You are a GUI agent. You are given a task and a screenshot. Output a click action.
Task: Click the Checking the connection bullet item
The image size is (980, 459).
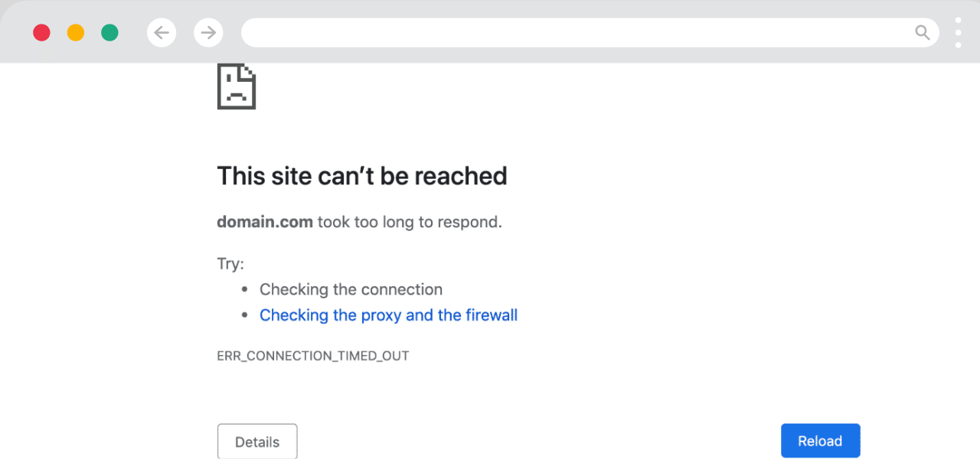pos(351,289)
